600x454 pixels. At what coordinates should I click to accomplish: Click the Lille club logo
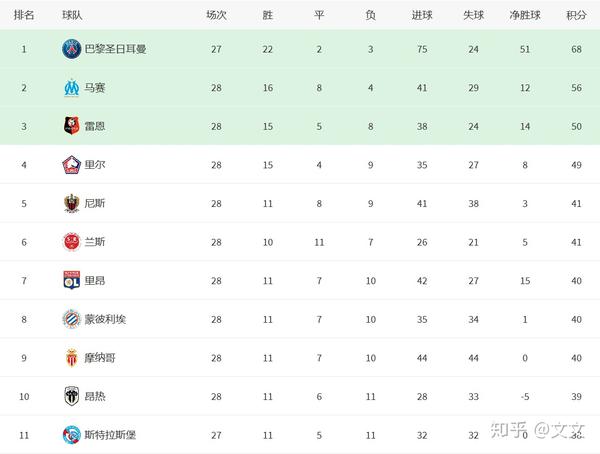[x=72, y=165]
